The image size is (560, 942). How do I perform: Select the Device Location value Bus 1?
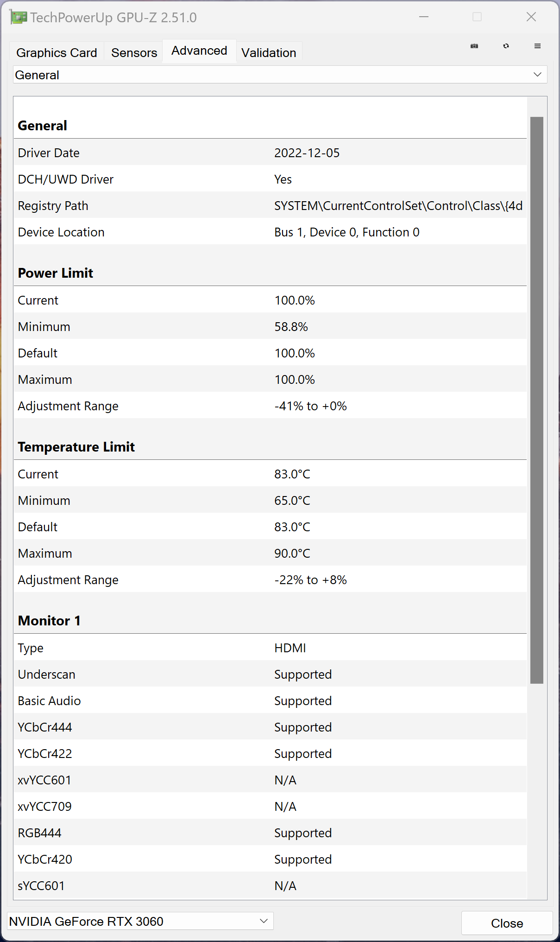click(x=346, y=232)
